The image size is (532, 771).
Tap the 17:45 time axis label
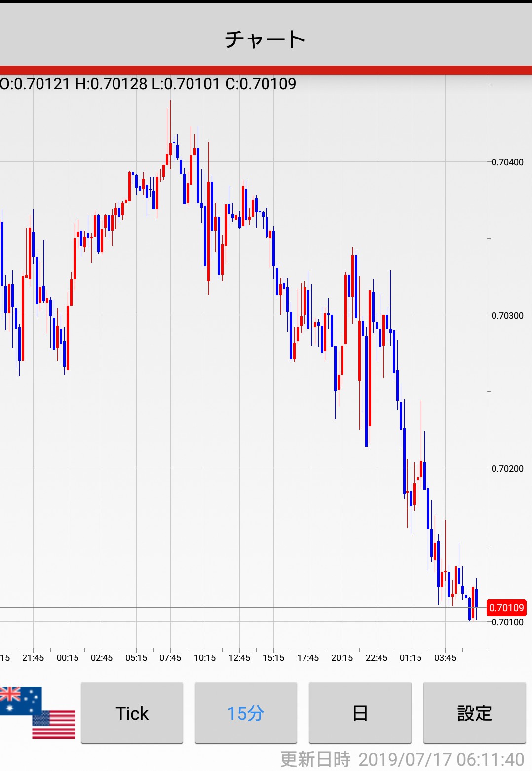tap(308, 658)
